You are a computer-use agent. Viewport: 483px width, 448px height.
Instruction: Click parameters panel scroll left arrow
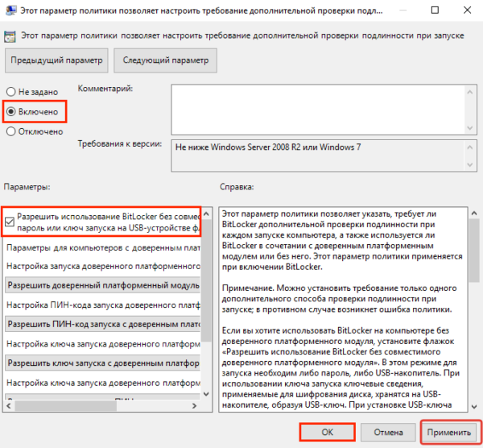pos(9,406)
